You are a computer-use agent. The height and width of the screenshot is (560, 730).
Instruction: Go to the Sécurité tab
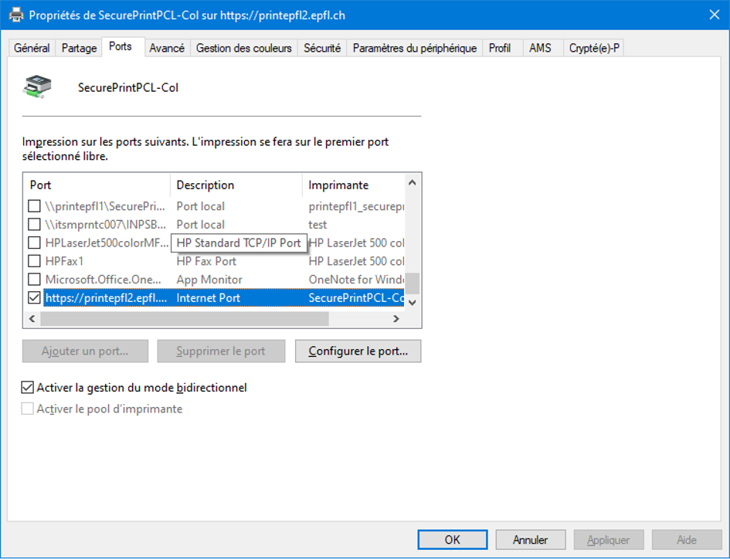pyautogui.click(x=321, y=48)
